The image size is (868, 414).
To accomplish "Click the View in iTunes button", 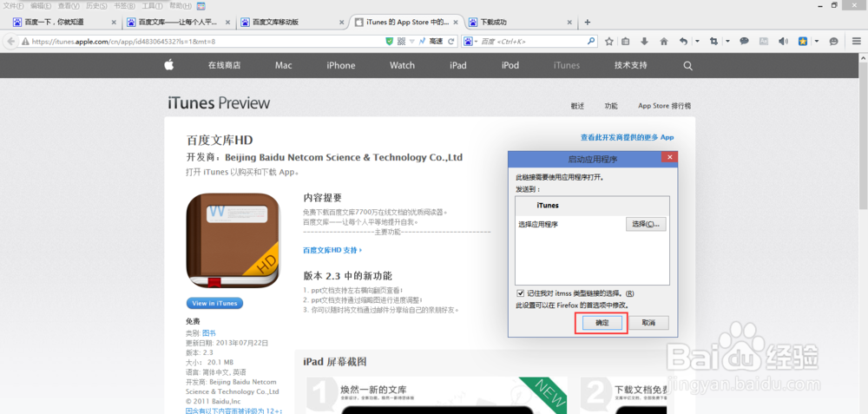I will [x=214, y=303].
